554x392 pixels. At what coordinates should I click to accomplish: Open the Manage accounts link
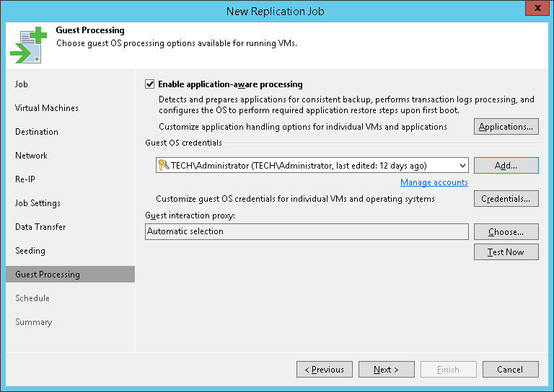[434, 182]
